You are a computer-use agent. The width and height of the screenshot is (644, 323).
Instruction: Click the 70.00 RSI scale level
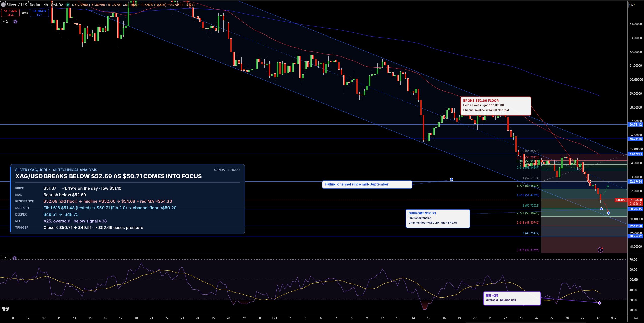click(633, 260)
